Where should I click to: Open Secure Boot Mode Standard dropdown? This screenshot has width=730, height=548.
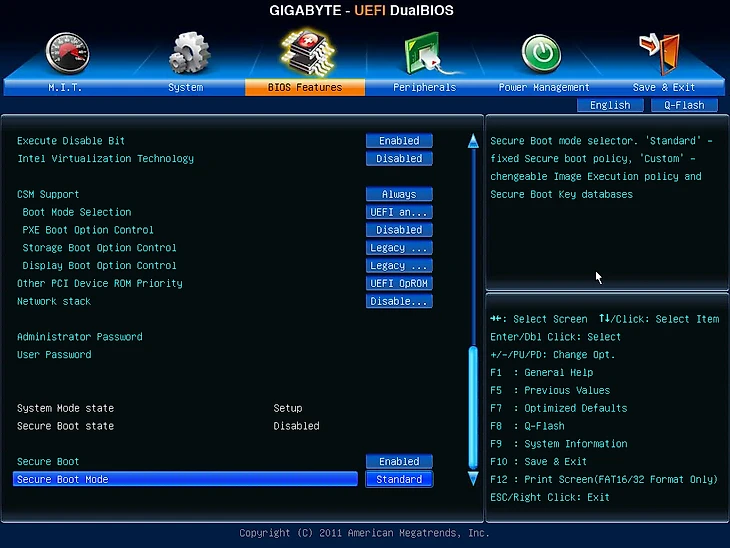(x=399, y=480)
